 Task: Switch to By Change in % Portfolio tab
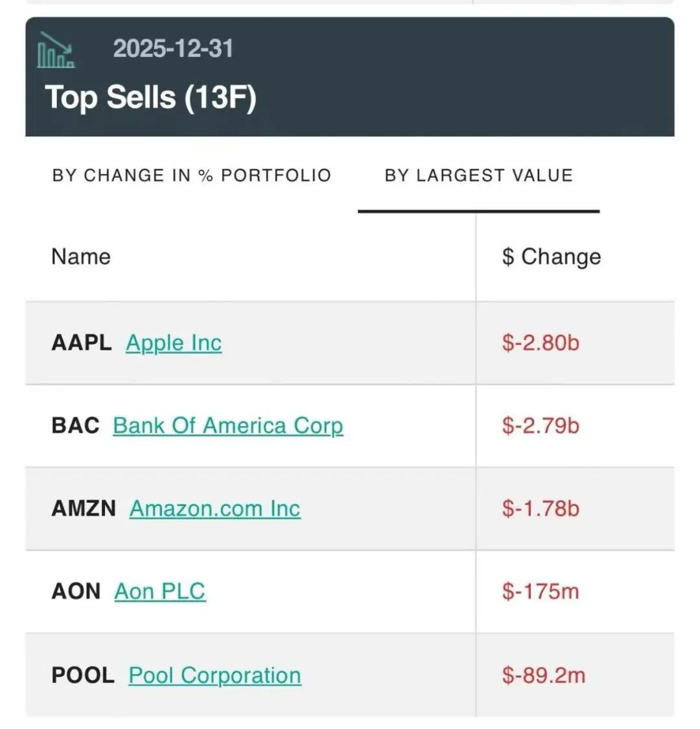click(x=192, y=176)
